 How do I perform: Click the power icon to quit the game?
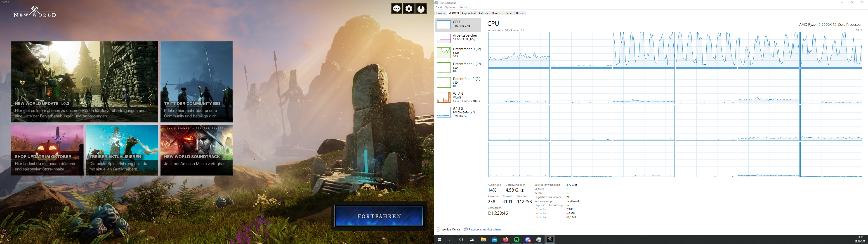tap(421, 9)
